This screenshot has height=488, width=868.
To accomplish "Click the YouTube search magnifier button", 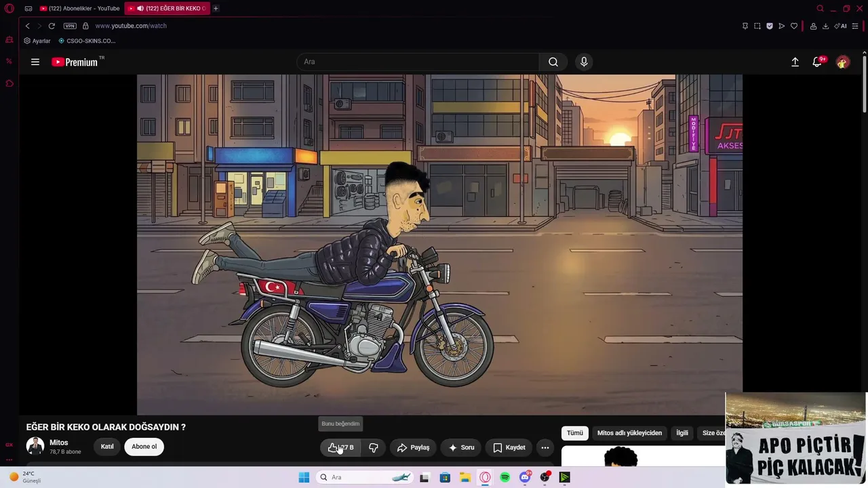I will (x=553, y=62).
